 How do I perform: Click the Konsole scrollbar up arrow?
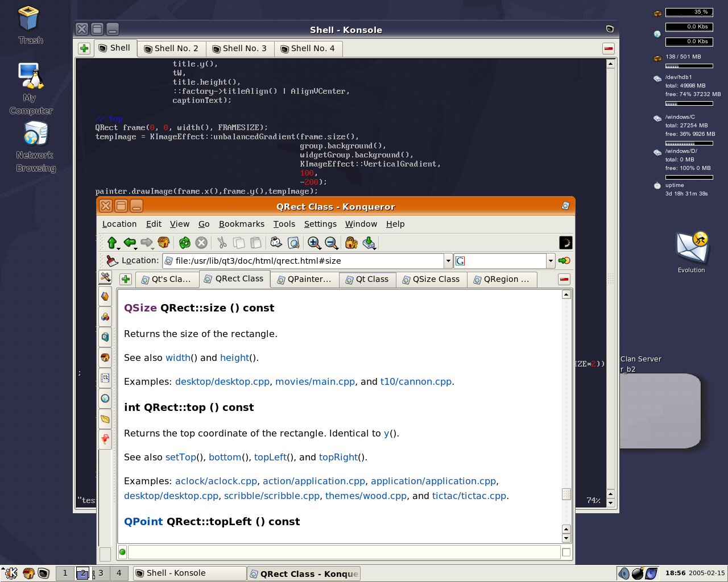(610, 64)
